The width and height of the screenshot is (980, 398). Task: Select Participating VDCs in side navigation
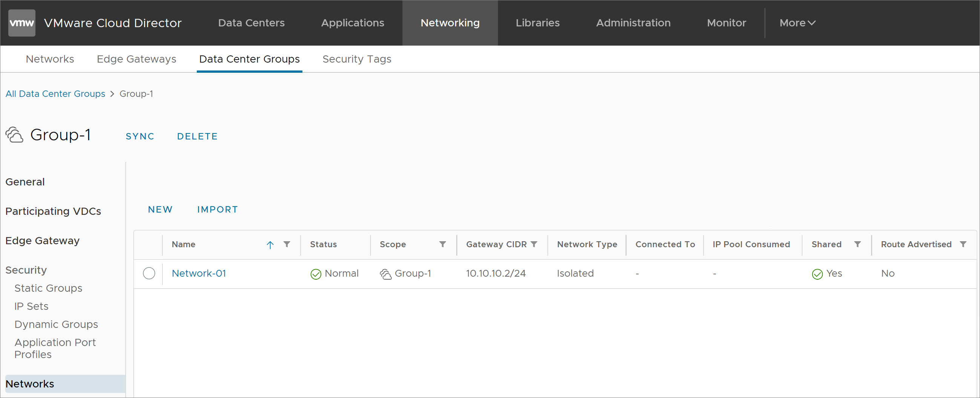[x=53, y=211]
